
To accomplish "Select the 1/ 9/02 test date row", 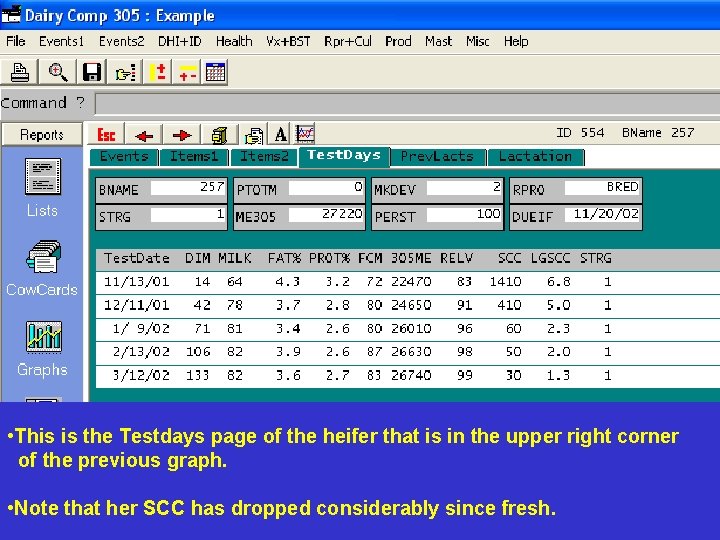I will point(408,329).
